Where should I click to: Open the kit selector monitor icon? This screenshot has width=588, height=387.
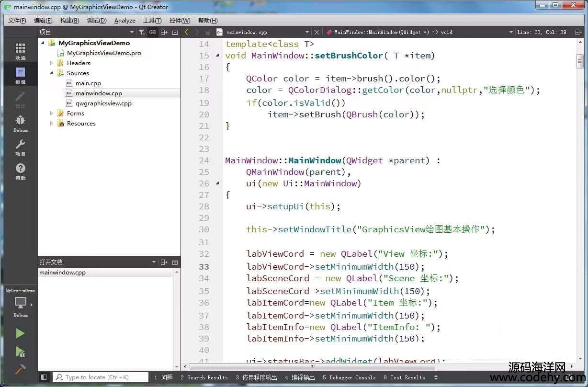coord(20,303)
